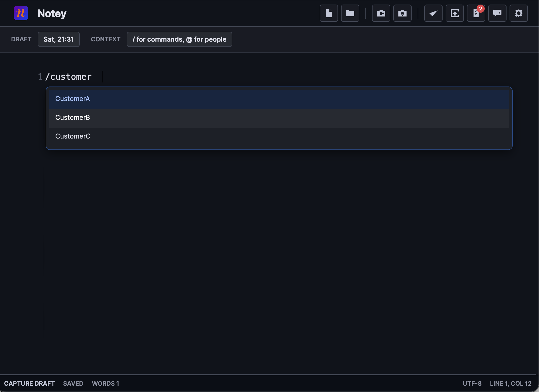Viewport: 539px width, 392px height.
Task: Open the checklist icon with badge 2
Action: click(476, 13)
